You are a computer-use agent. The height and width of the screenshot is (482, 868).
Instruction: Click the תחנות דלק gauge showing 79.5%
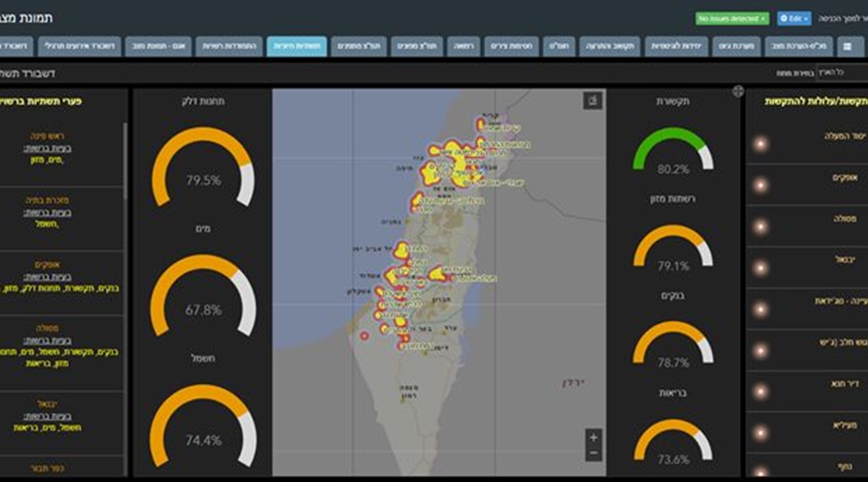coord(203,168)
